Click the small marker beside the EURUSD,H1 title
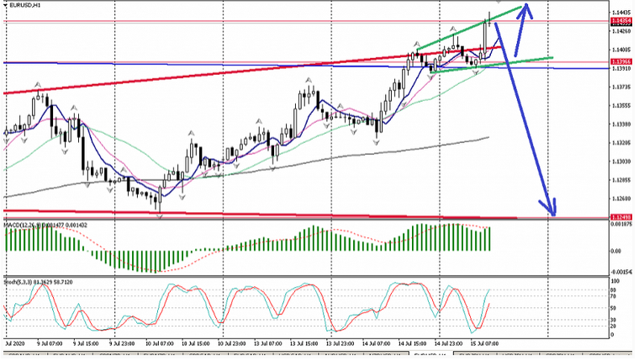 click(x=4, y=7)
